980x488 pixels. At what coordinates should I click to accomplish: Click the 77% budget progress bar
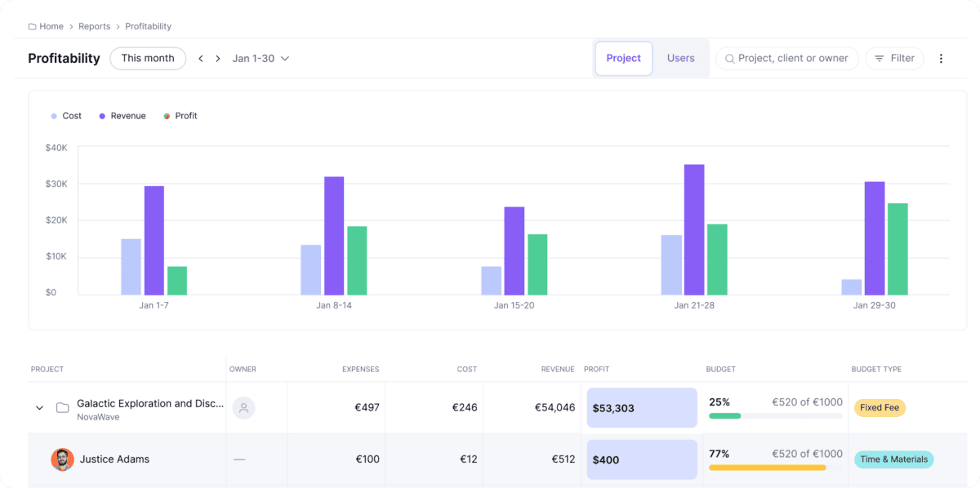[x=776, y=468]
